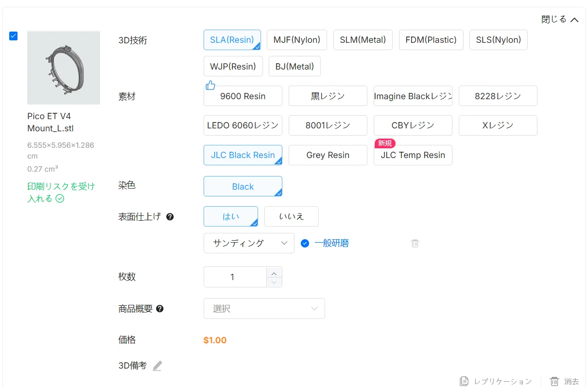Click the Pico ET V4 Mount_L.stl file name
Screen dimensions: 588x388
pyautogui.click(x=51, y=122)
